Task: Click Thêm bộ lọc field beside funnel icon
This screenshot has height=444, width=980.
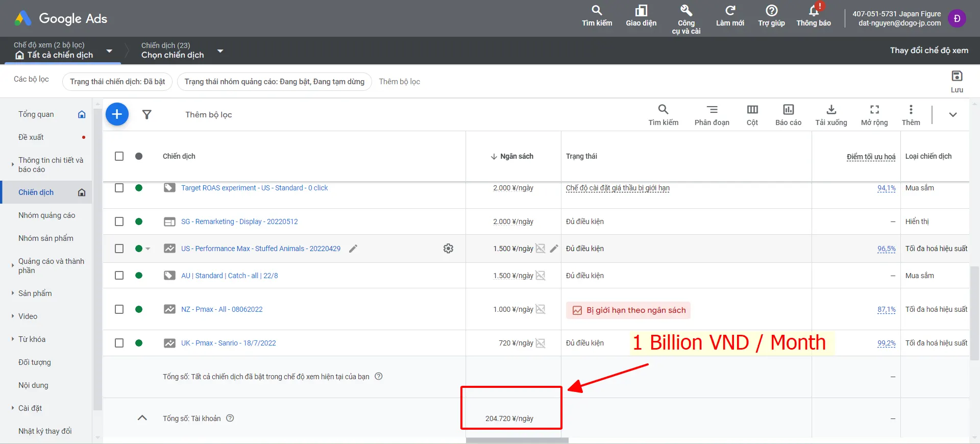Action: [x=209, y=115]
